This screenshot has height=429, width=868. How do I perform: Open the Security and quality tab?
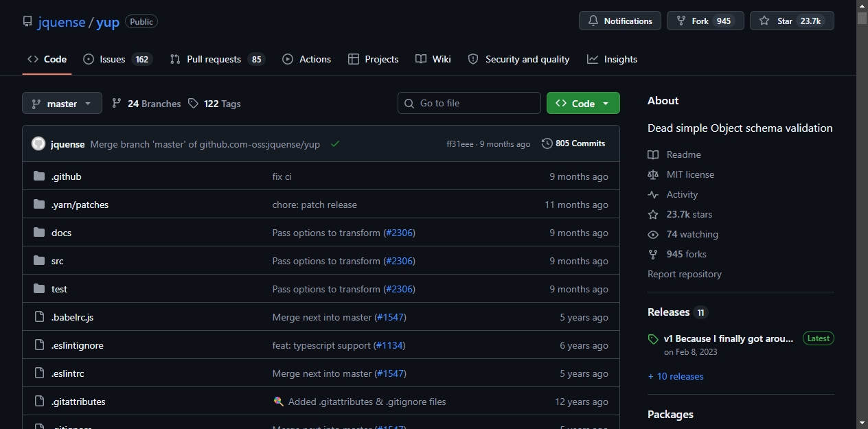pyautogui.click(x=518, y=59)
